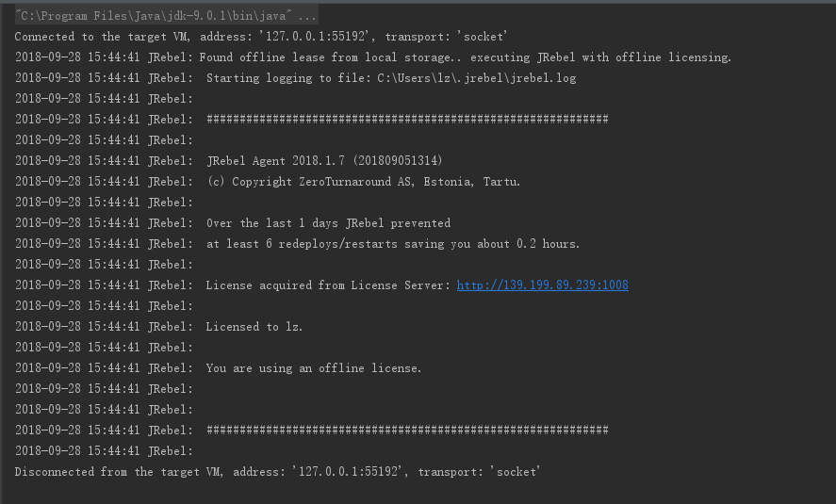The image size is (836, 504).
Task: Click the 'Disconnected from the target VM' line
Action: (x=277, y=472)
